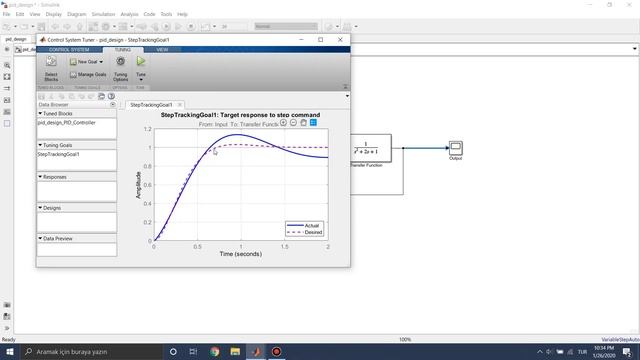This screenshot has width=640, height=360.
Task: Click the Actual entry in the plot legend
Action: [x=304, y=225]
